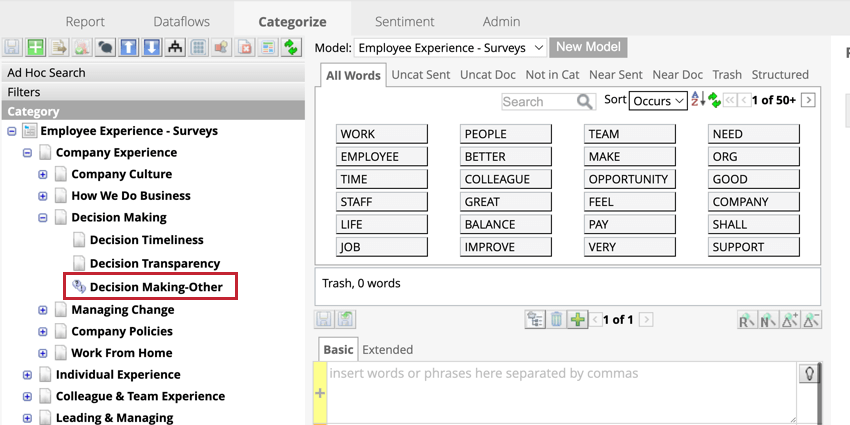Click green refresh icon beside Sort
This screenshot has width=850, height=425.
click(x=714, y=100)
